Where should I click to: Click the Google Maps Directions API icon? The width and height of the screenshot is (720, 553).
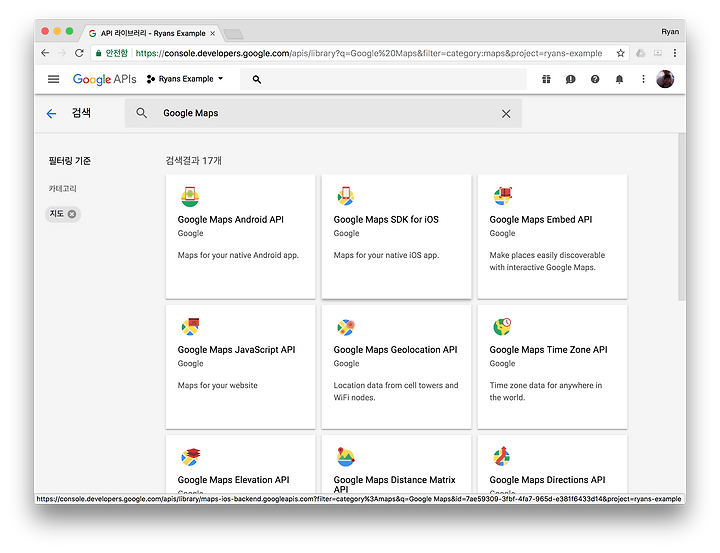tap(502, 456)
